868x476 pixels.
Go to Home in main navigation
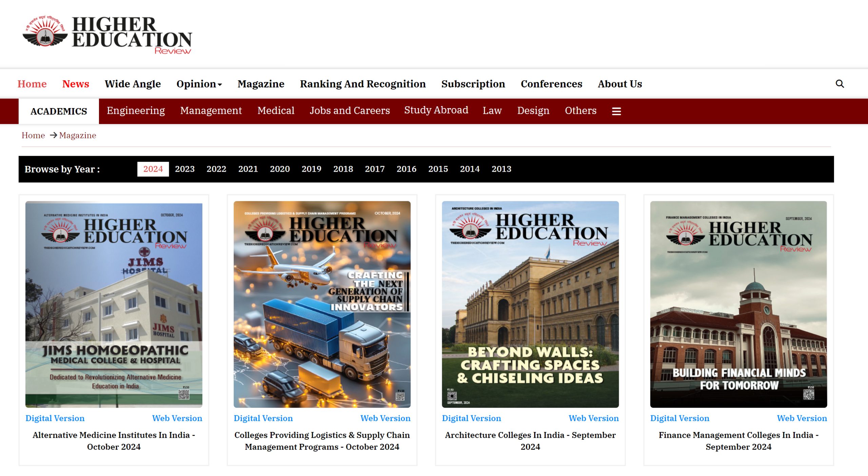tap(32, 84)
